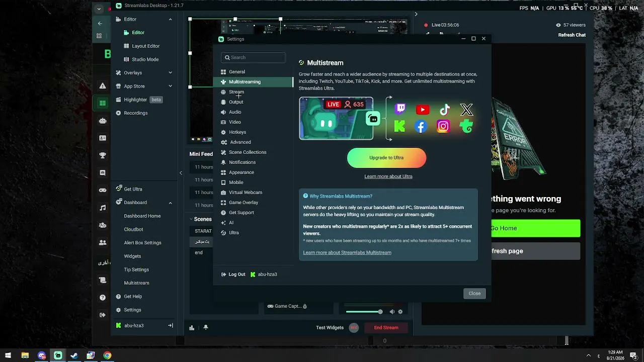Select the green dashboard grid icon

point(103,103)
